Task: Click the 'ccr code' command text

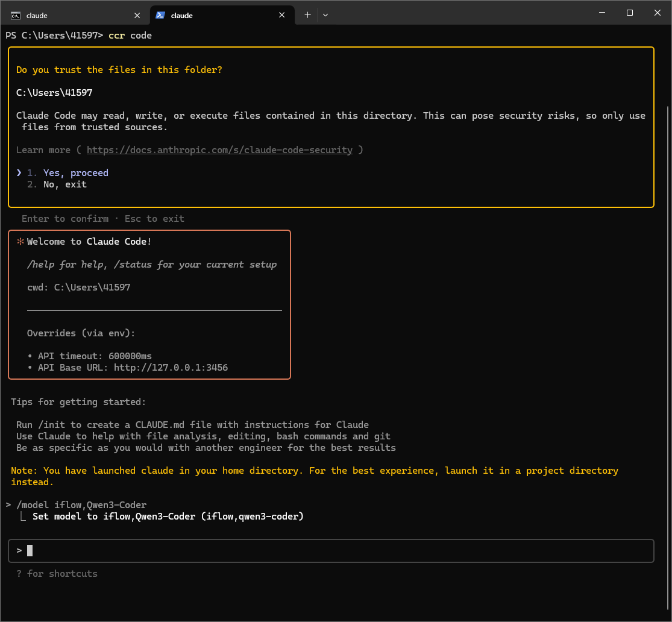Action: [x=130, y=36]
